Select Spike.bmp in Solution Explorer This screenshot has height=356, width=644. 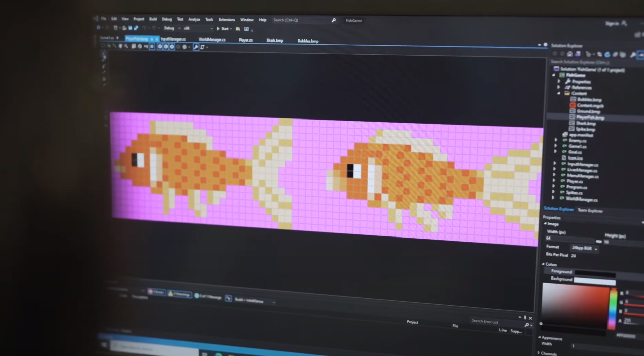[585, 129]
